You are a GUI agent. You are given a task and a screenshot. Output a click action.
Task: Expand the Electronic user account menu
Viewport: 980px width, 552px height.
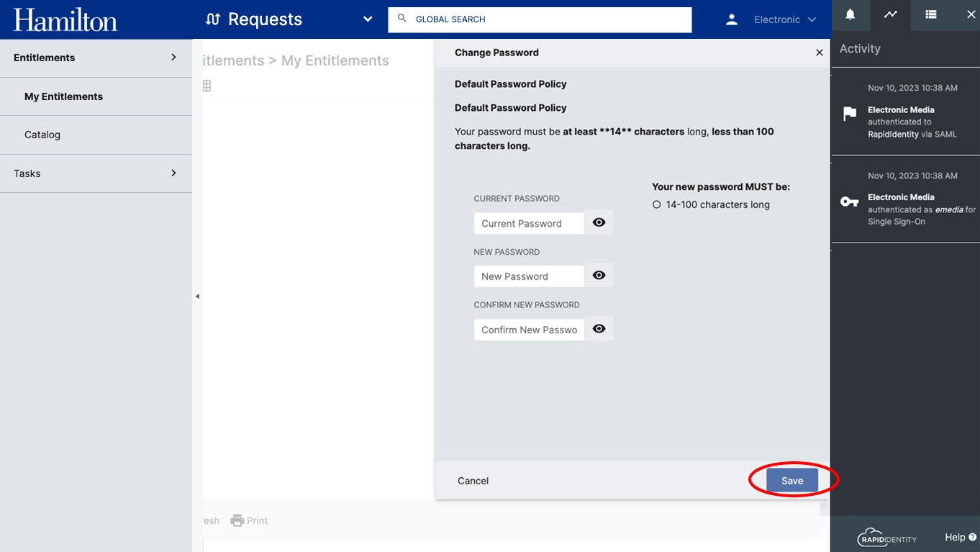coord(785,19)
